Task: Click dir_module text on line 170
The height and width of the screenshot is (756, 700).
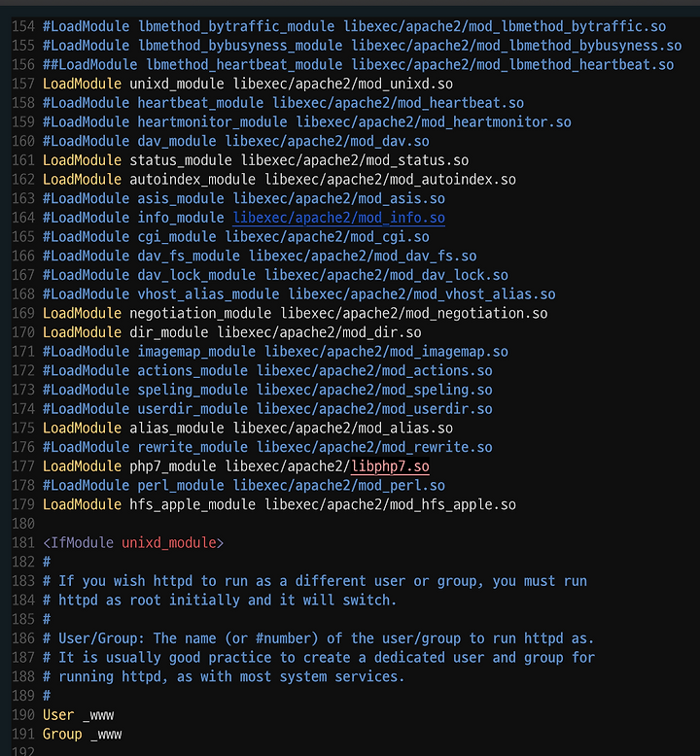Action: [x=169, y=332]
